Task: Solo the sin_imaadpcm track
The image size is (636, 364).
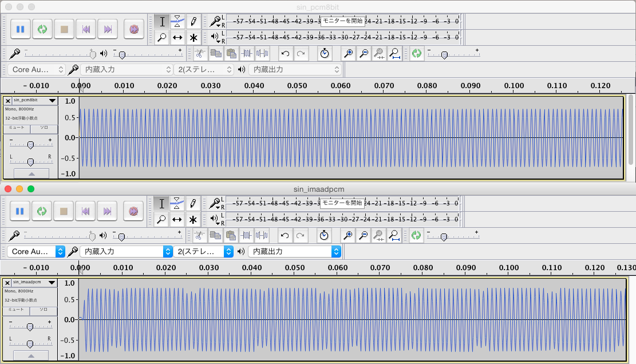Action: coord(44,310)
